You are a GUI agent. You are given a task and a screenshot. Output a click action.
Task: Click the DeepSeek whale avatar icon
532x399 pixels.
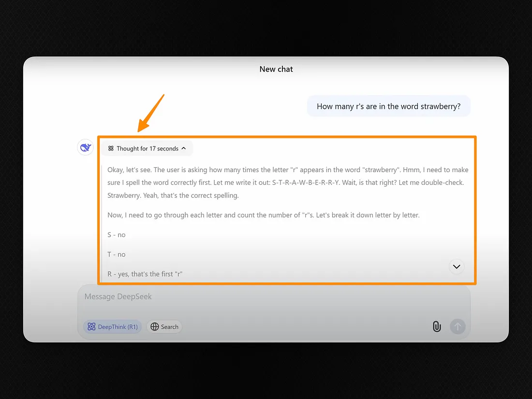tap(86, 147)
